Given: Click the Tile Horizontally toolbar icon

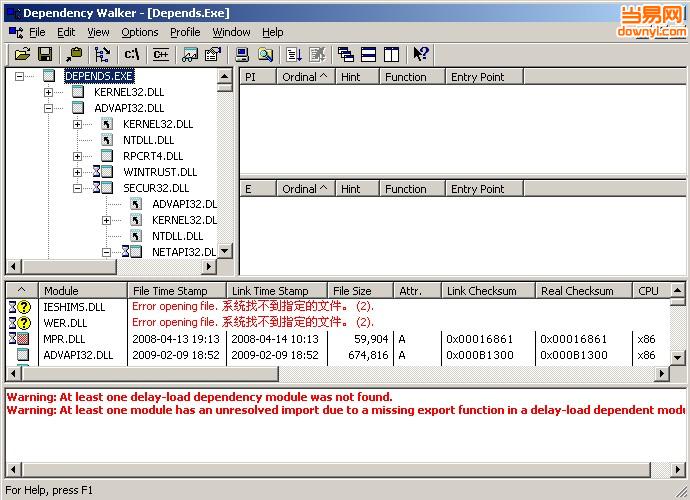Looking at the screenshot, I should [x=368, y=54].
